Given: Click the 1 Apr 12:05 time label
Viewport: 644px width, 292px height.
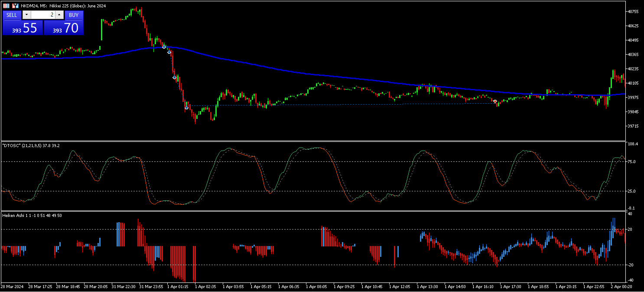Looking at the screenshot, I should pyautogui.click(x=400, y=287).
